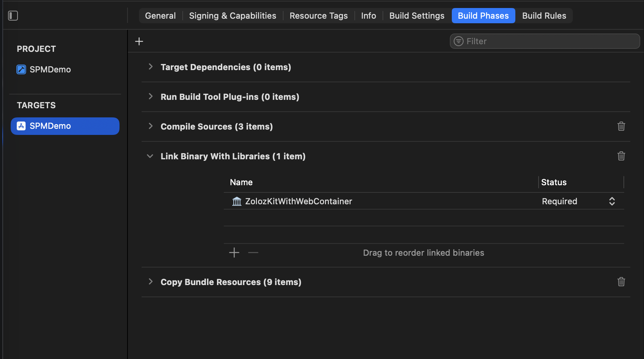Viewport: 644px width, 359px height.
Task: Delete the Copy Bundle Resources phase
Action: (621, 282)
